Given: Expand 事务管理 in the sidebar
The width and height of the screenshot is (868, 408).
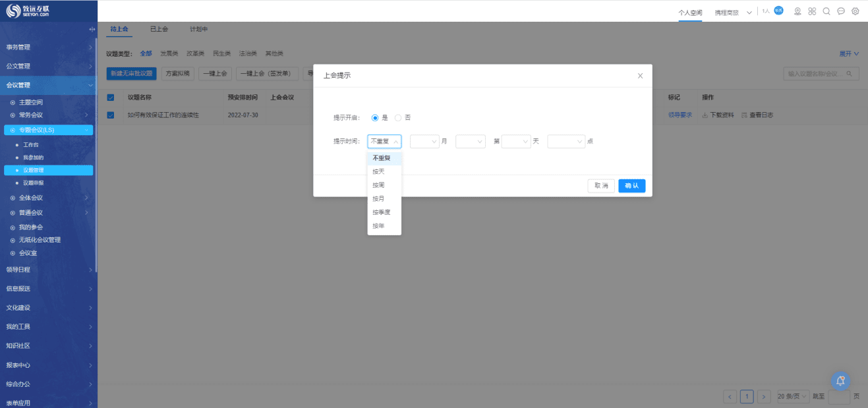Looking at the screenshot, I should coord(90,47).
